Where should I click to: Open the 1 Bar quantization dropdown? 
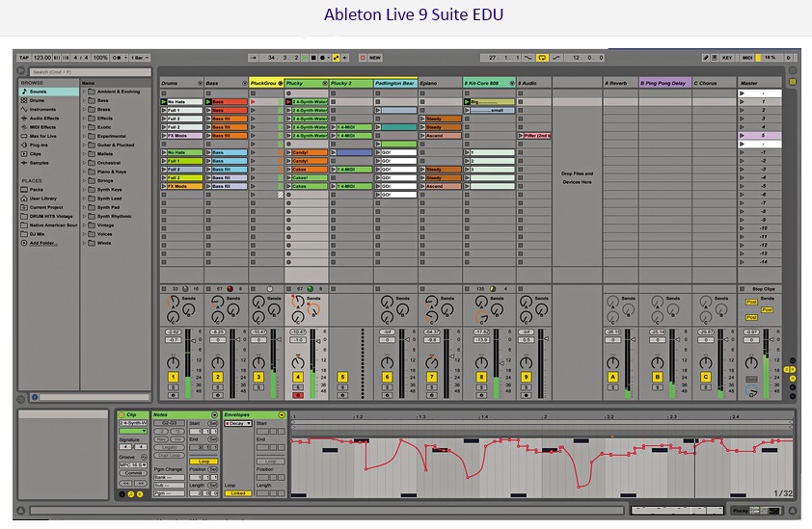139,58
